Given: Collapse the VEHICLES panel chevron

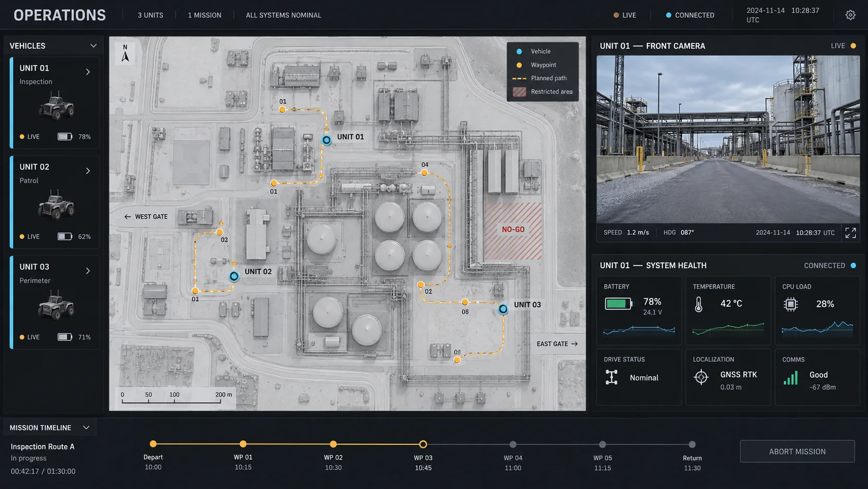Looking at the screenshot, I should coord(93,46).
